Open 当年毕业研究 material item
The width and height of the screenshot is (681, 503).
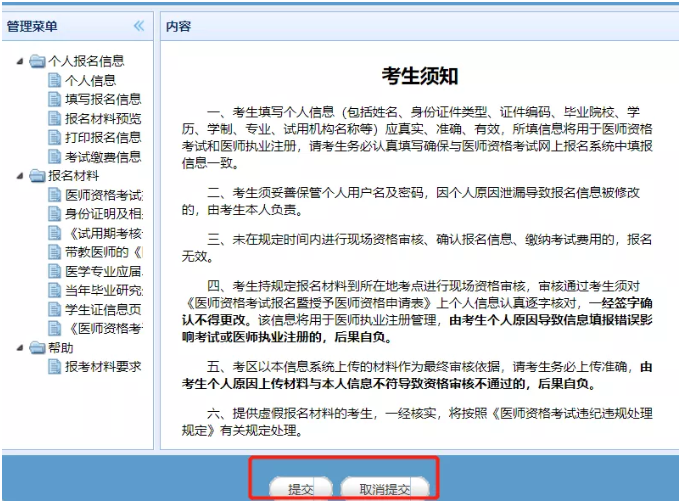(103, 290)
